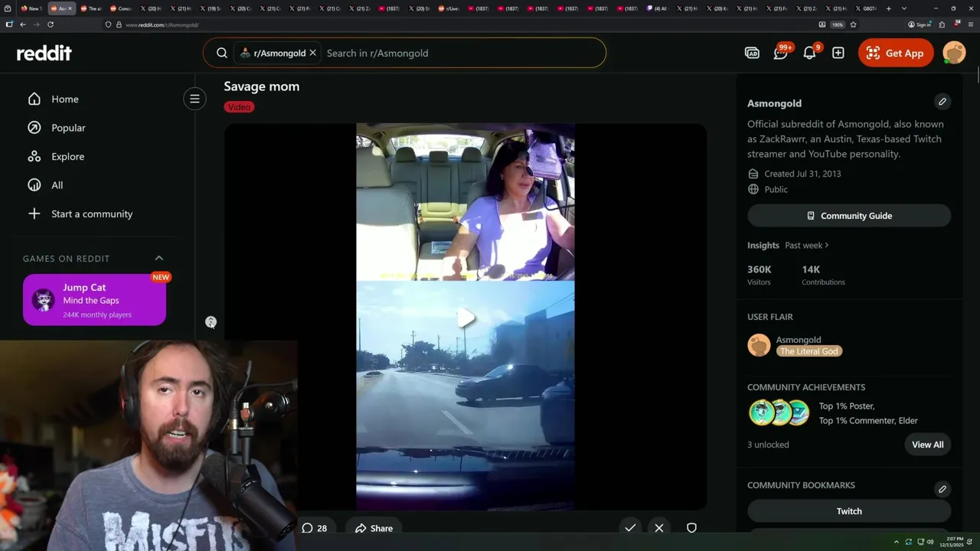The width and height of the screenshot is (980, 551).
Task: Show hidden system tray icons
Action: point(897,542)
